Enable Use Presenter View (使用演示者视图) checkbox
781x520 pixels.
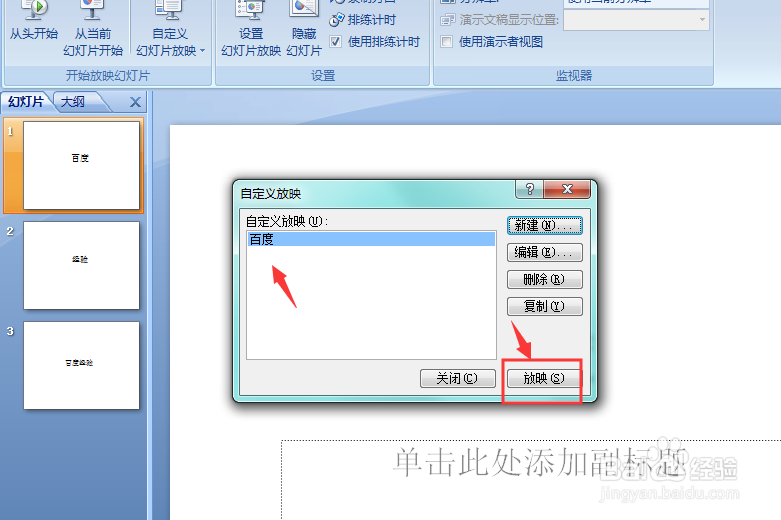[447, 42]
